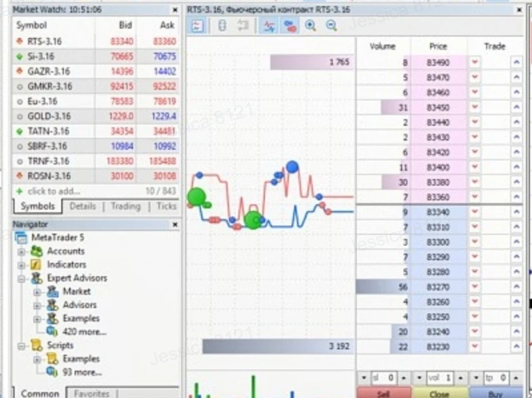The width and height of the screenshot is (532, 398).
Task: Click the TATN-3.16 green arrow icon
Action: pyautogui.click(x=20, y=131)
